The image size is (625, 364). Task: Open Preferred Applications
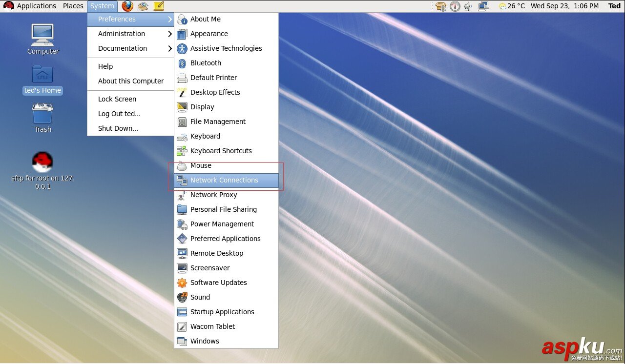[226, 239]
